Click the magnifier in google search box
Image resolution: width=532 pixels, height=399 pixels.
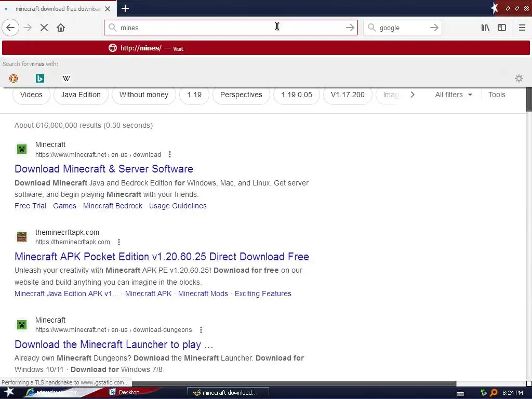tap(371, 28)
